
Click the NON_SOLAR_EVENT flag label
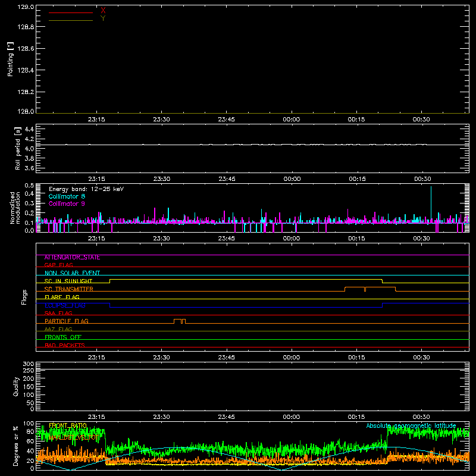coord(72,273)
